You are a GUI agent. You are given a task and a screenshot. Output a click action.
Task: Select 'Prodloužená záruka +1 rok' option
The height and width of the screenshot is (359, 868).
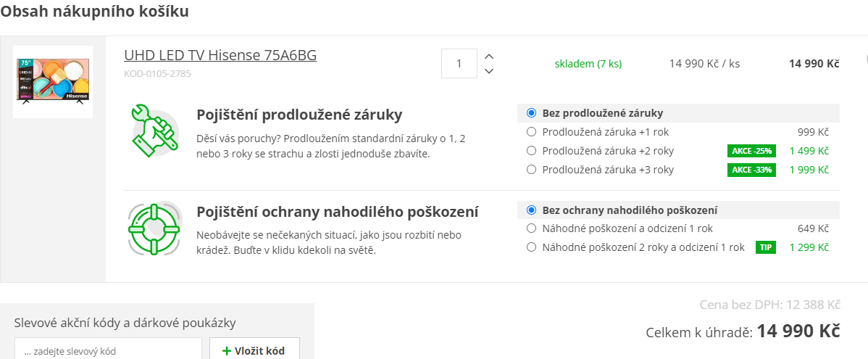tap(532, 132)
